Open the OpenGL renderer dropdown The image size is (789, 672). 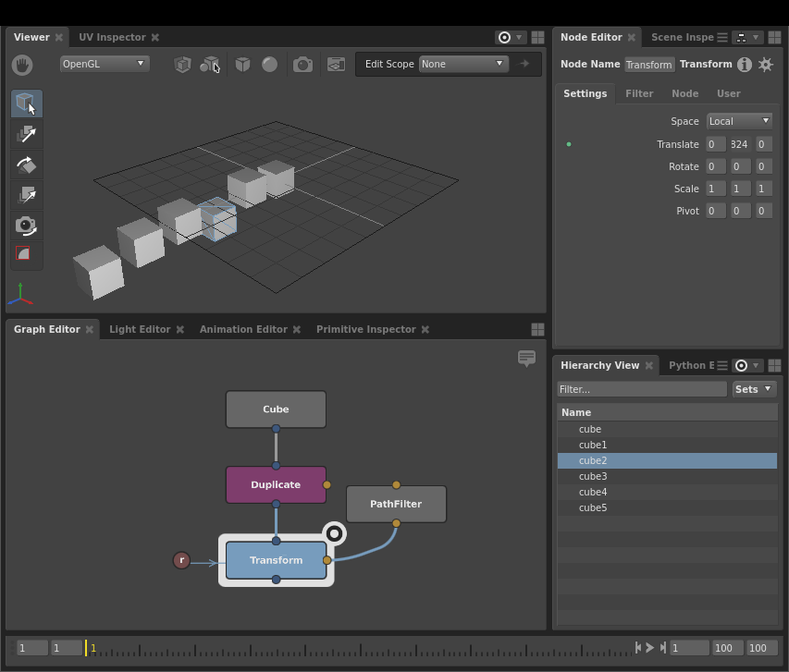click(104, 64)
